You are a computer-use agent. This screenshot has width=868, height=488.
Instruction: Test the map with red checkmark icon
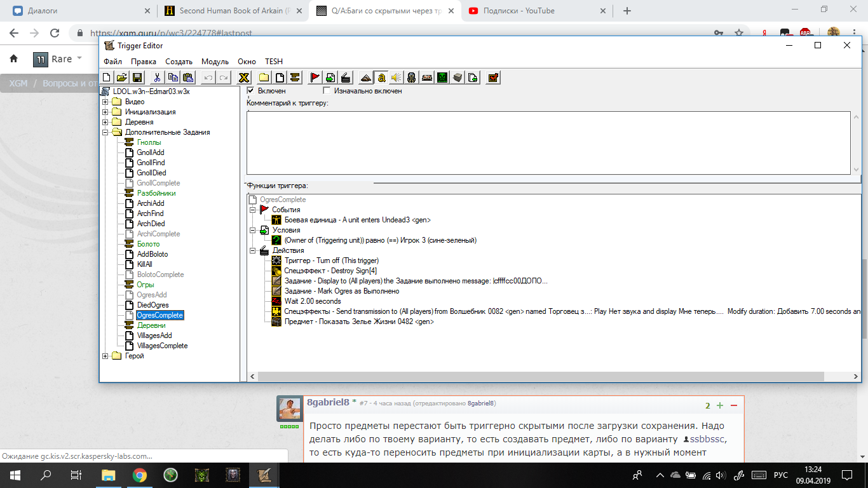tap(493, 78)
